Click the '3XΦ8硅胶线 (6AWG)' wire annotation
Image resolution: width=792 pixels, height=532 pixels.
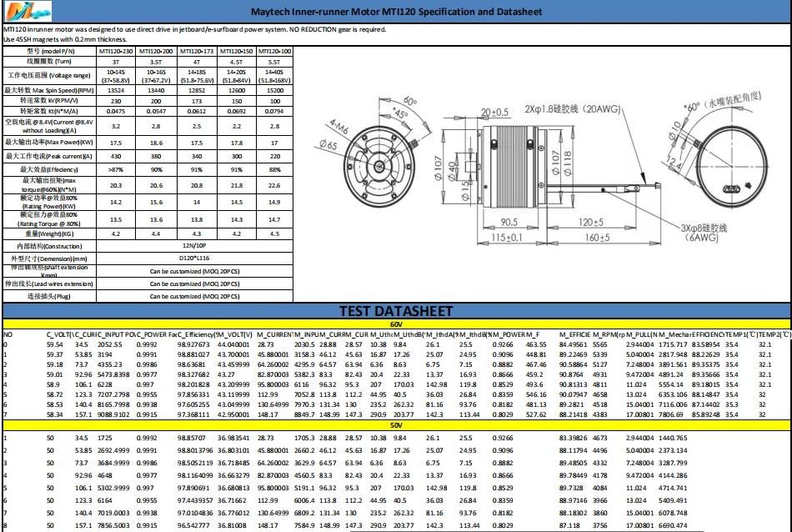(703, 232)
